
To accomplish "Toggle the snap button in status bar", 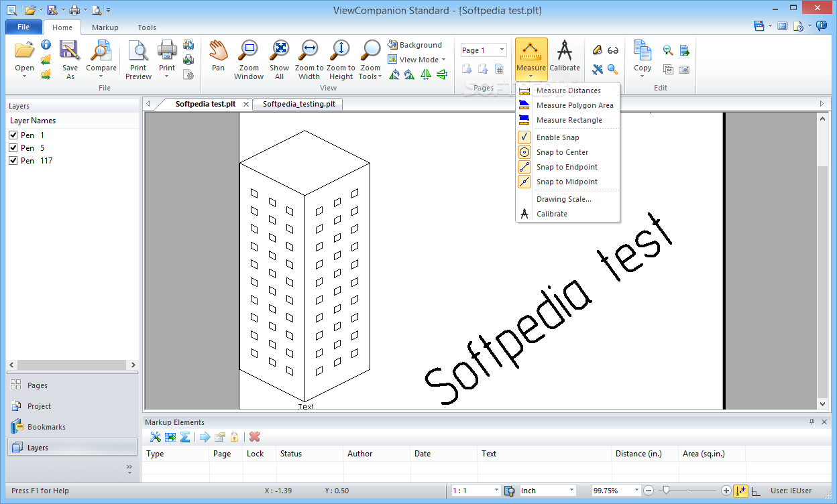I will click(741, 491).
